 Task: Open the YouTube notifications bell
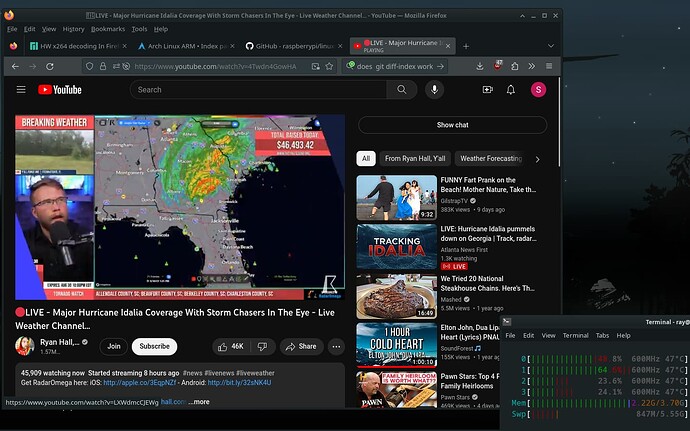click(x=511, y=89)
